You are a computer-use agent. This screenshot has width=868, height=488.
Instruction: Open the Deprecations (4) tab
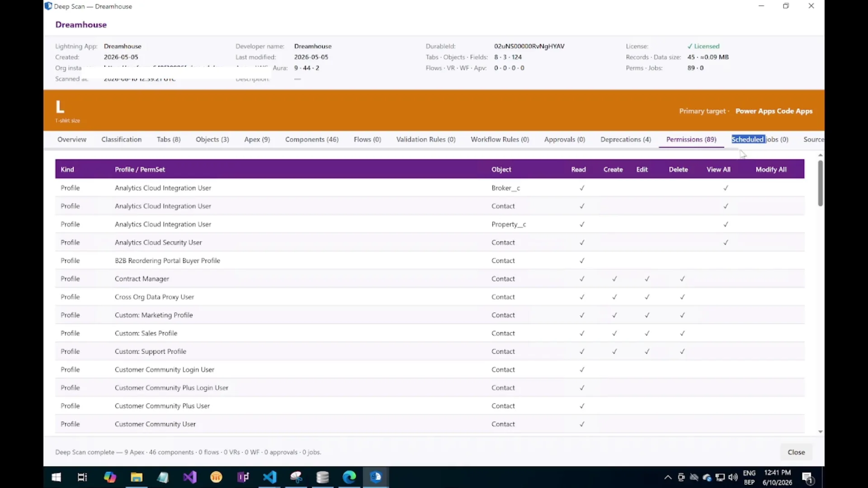tap(626, 139)
